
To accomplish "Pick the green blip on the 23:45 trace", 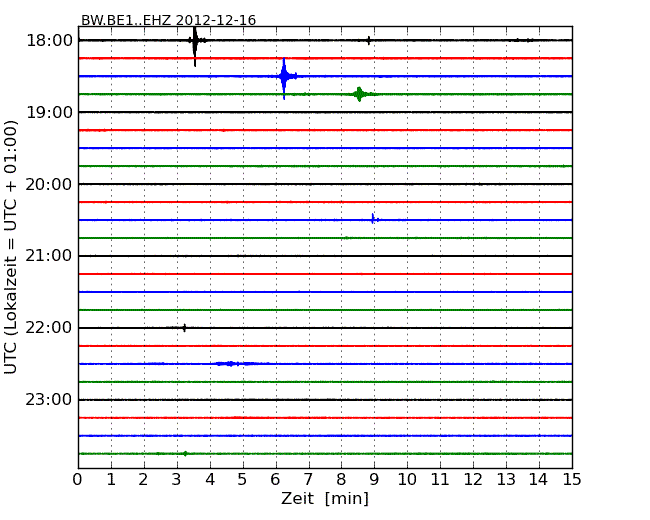I will pos(185,454).
